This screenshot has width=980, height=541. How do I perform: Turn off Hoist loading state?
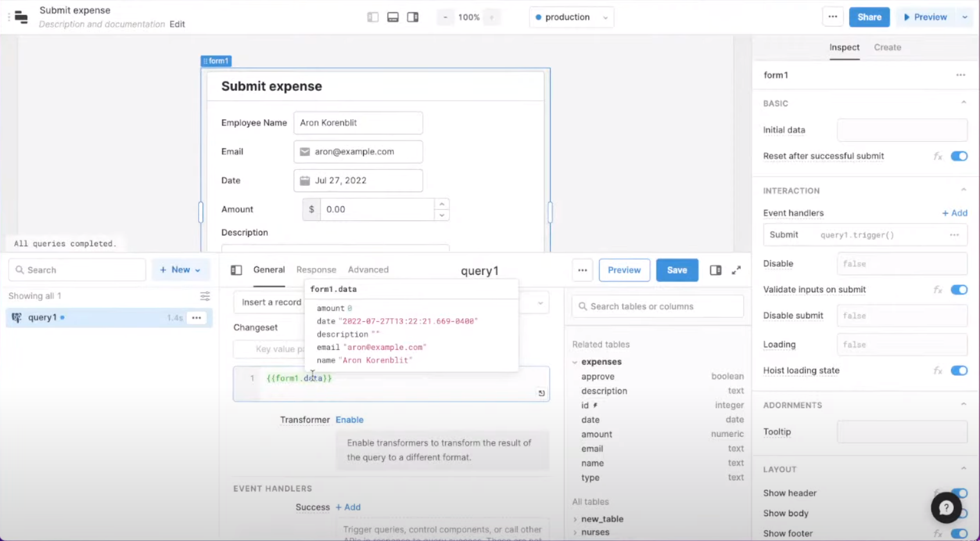[959, 370]
